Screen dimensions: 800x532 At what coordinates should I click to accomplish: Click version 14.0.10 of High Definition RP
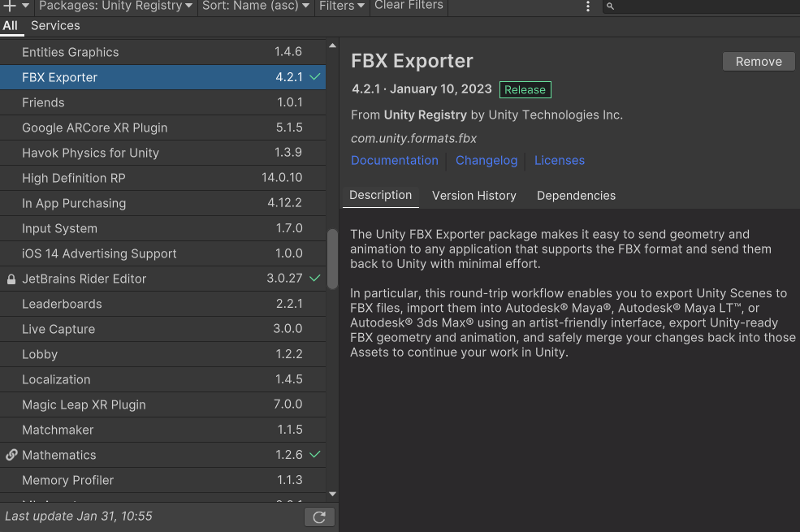point(282,178)
